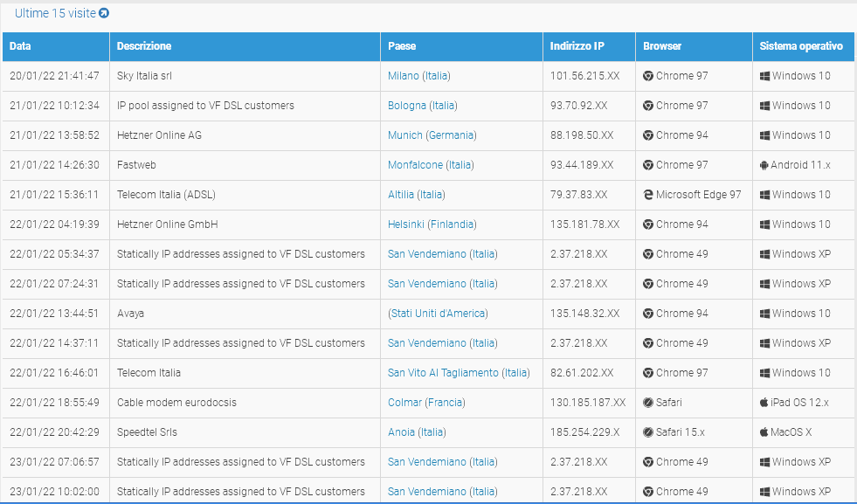Click the Microsoft Edge 97 browser text

[699, 195]
